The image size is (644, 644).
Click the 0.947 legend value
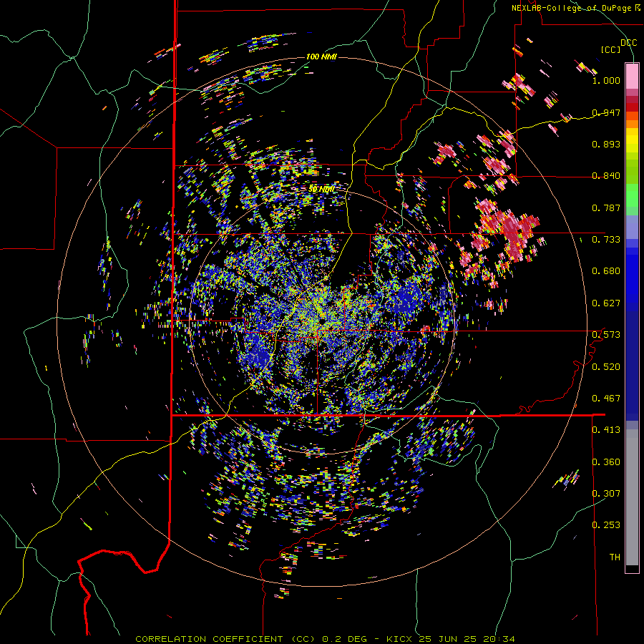(606, 112)
